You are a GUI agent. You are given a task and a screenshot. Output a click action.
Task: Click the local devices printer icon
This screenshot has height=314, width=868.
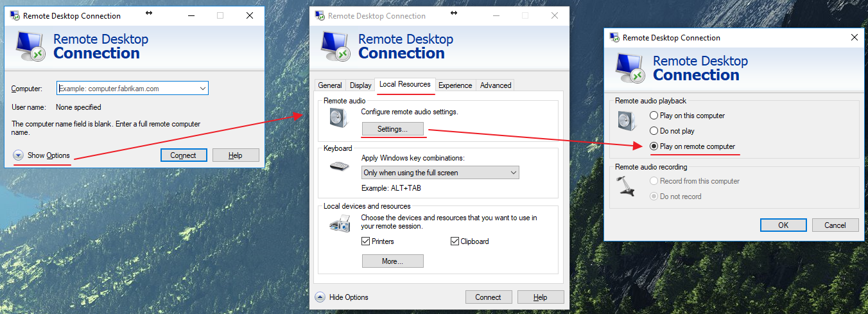point(340,224)
